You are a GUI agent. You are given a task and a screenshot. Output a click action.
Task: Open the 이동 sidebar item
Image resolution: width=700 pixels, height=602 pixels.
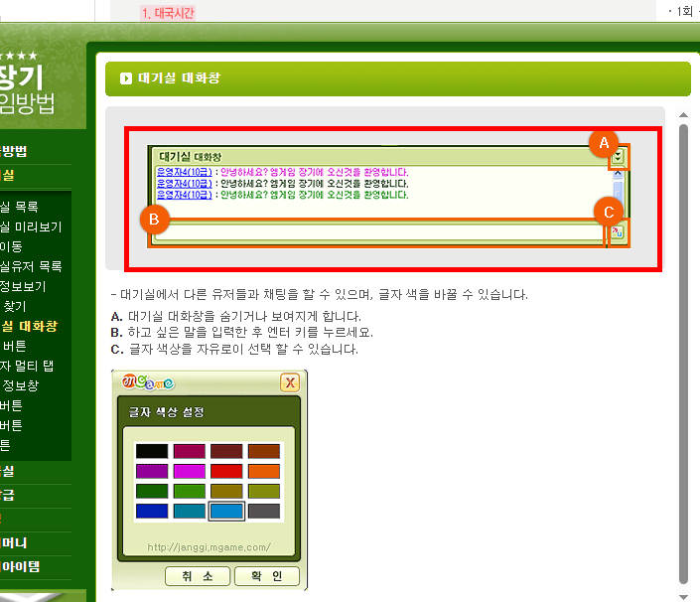pos(11,246)
